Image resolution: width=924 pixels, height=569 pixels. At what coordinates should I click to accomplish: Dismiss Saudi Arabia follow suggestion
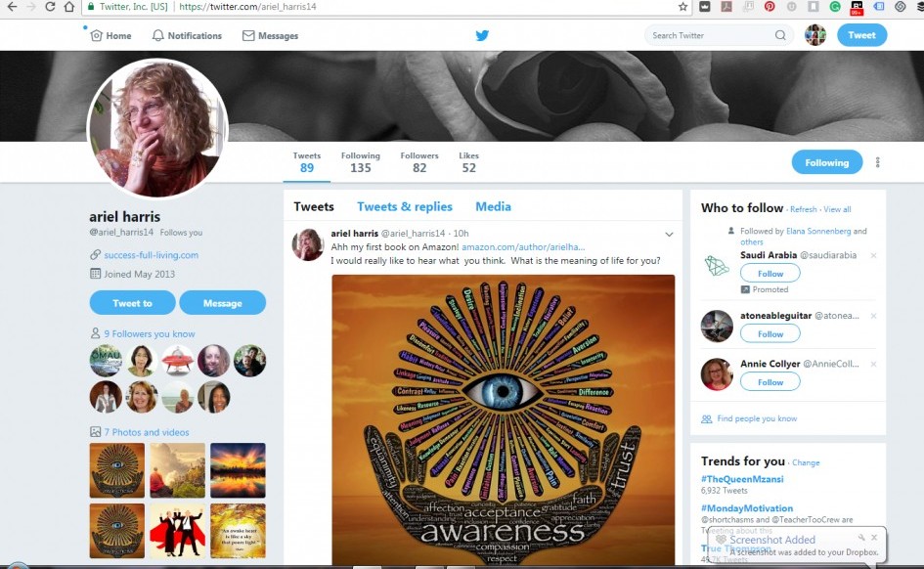[873, 255]
